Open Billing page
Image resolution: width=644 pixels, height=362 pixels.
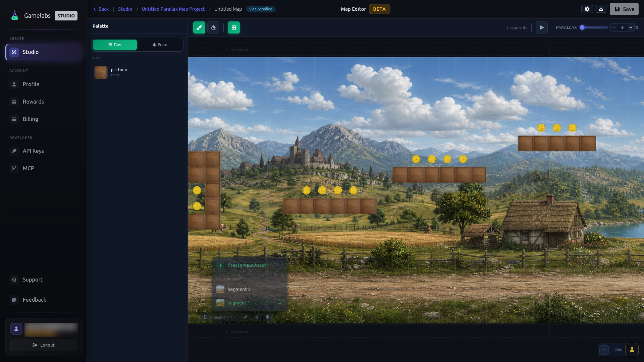44,119
